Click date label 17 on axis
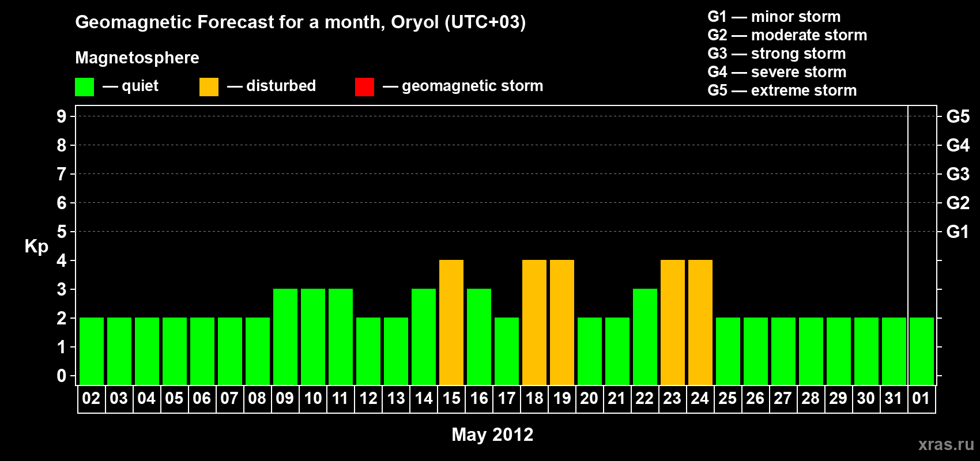Screen dimensions: 980x461 tap(506, 399)
